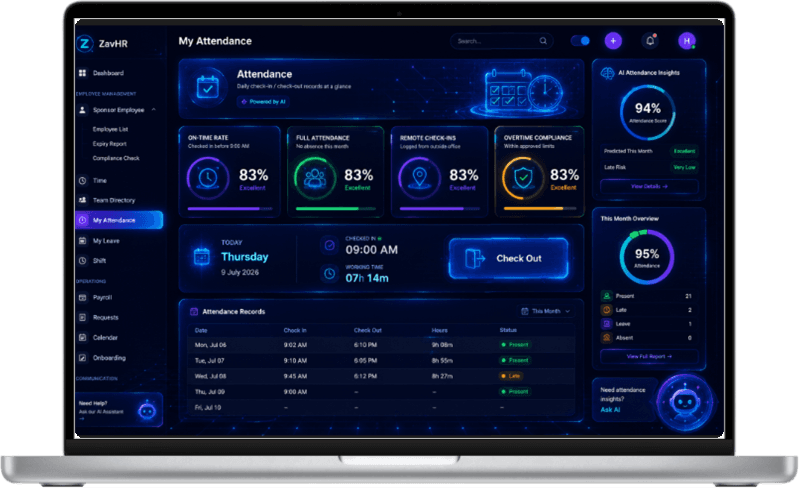The width and height of the screenshot is (799, 488).
Task: Go to Dashboard in sidebar
Action: click(109, 73)
